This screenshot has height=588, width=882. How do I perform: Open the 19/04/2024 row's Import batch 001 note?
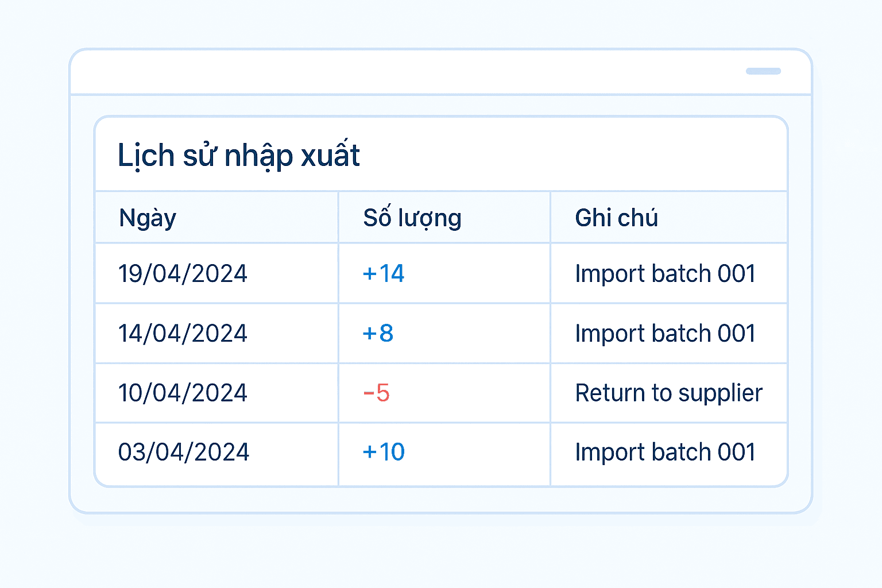point(665,273)
